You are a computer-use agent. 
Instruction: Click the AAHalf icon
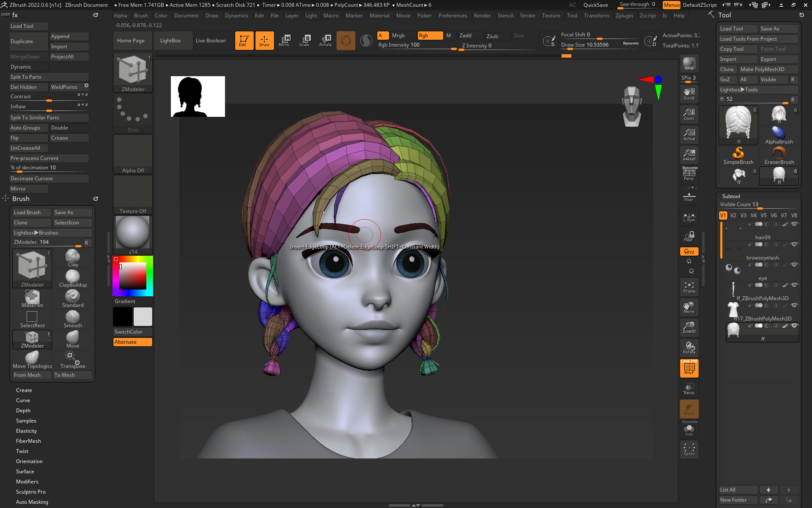click(x=689, y=155)
